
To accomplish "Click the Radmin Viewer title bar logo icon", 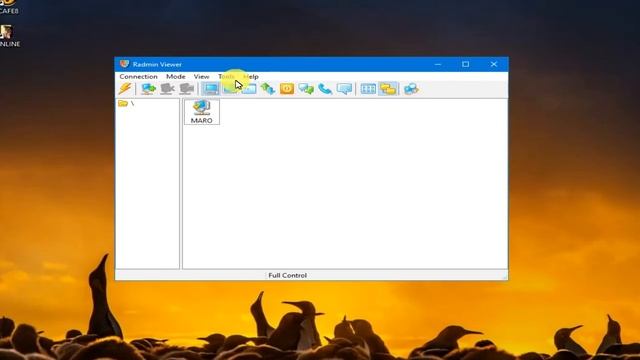I will (x=124, y=64).
